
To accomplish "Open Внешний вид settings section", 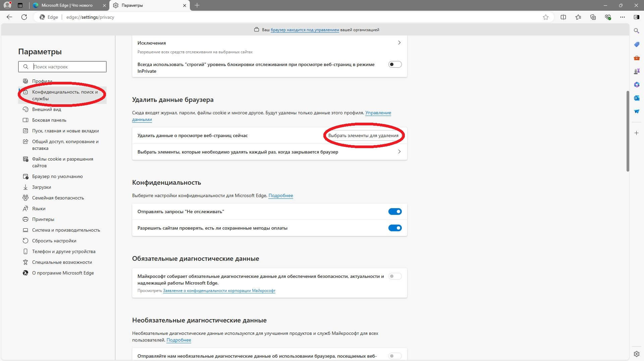I will [x=47, y=109].
